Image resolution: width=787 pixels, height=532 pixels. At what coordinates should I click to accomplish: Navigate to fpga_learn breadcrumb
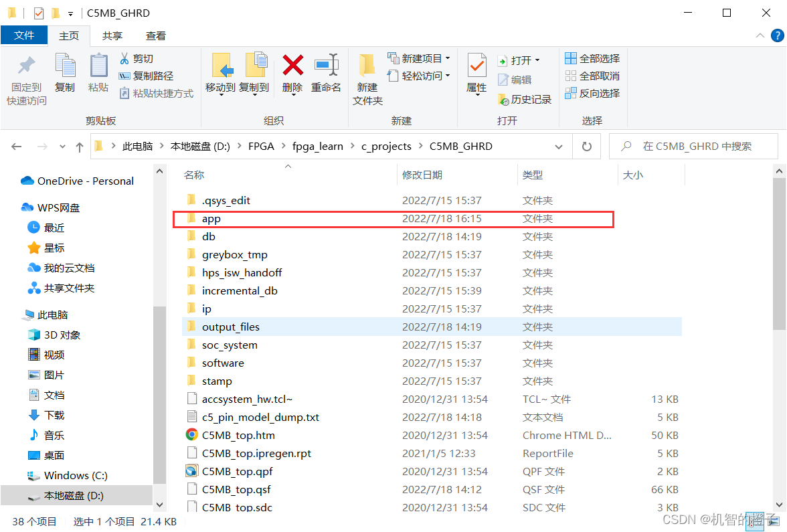click(318, 146)
